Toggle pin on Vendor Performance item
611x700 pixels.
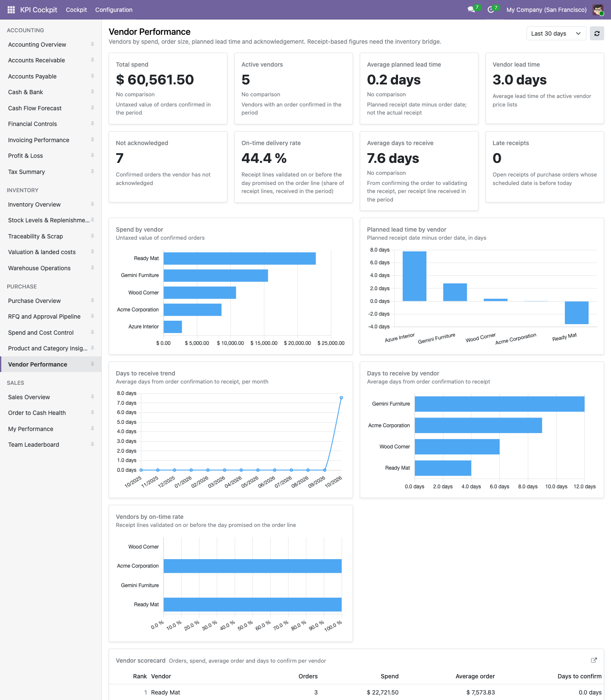pyautogui.click(x=92, y=364)
